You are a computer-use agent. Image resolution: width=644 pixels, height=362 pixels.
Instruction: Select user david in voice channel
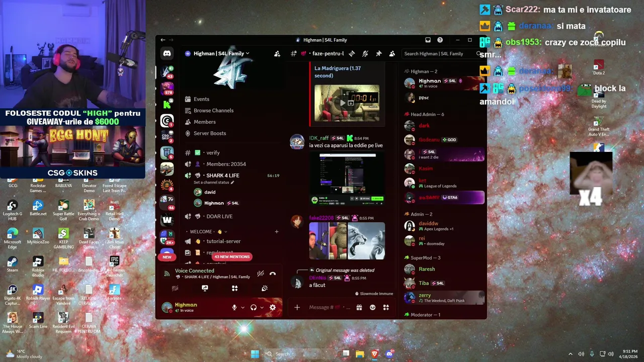pos(210,192)
